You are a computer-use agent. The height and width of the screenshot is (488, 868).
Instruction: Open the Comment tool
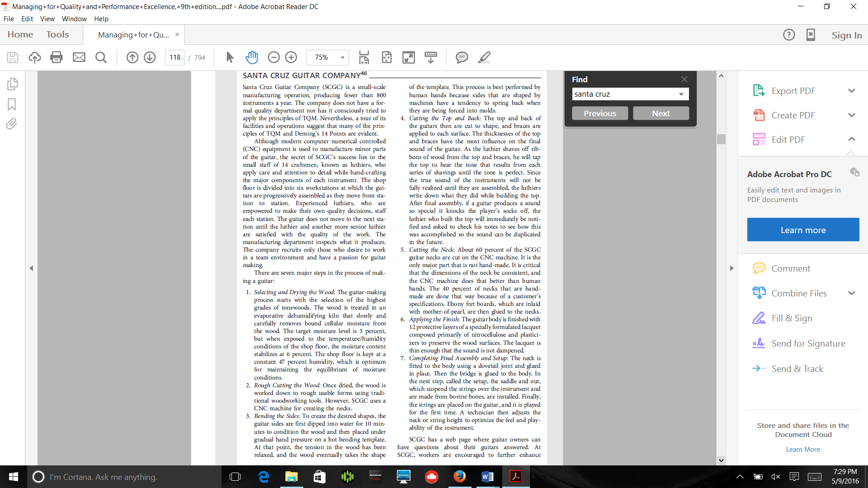(790, 268)
